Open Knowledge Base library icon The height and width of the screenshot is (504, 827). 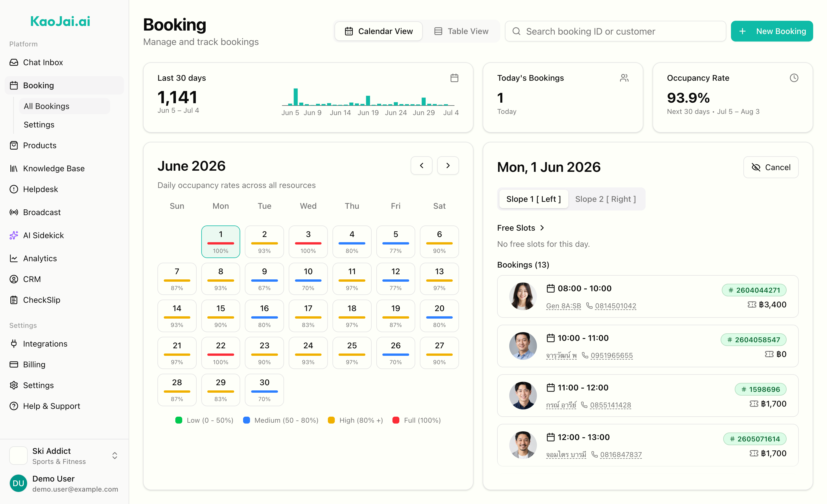14,168
